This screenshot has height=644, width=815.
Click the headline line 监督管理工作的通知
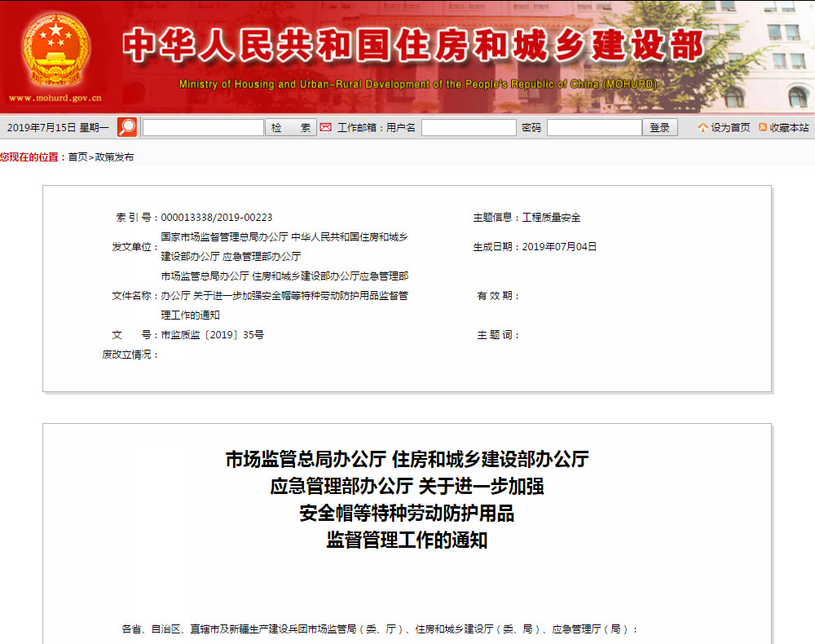coord(407,540)
